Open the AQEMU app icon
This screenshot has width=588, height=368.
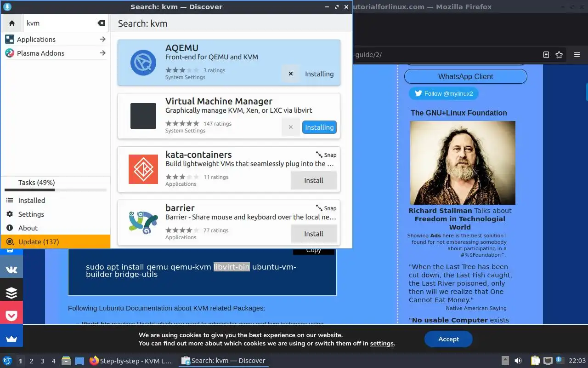(143, 63)
